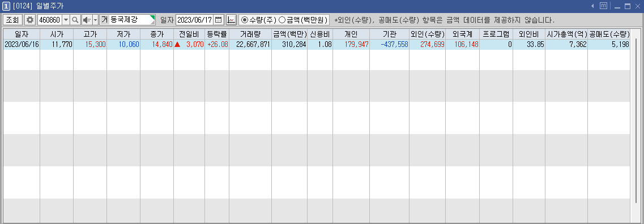Select the 금액(백만원) radio option
The image size is (644, 224).
(303, 20)
